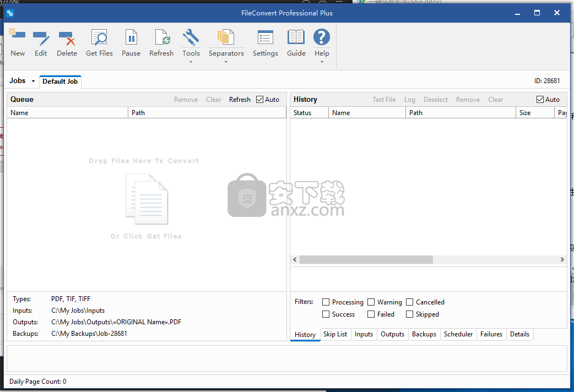Switch to the Failures tab
This screenshot has height=392, width=574.
tap(491, 334)
